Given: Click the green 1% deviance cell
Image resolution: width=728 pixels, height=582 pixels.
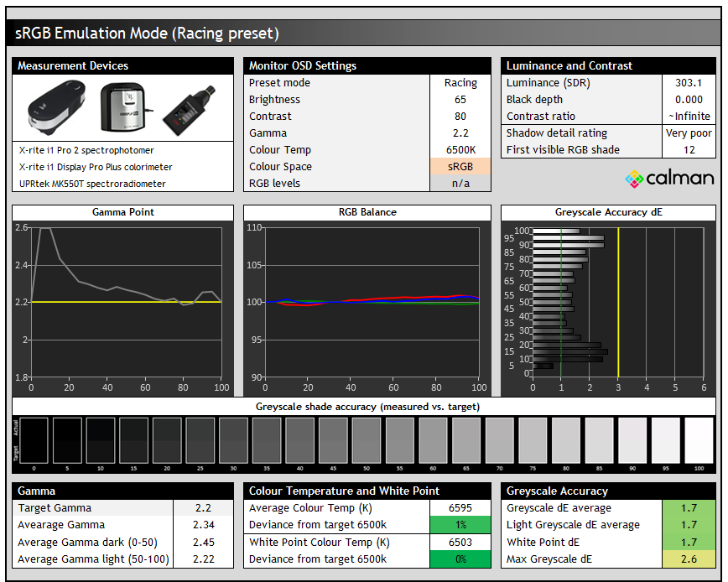Looking at the screenshot, I should click(460, 525).
